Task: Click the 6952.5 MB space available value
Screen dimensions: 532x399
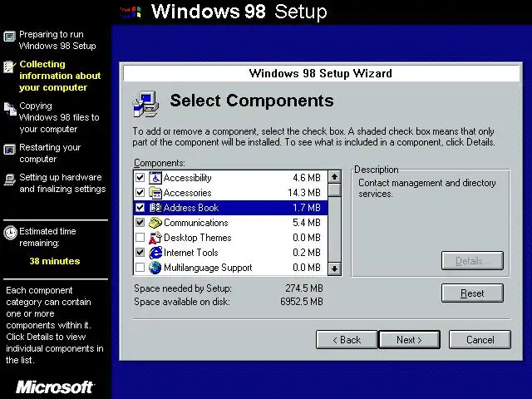Action: click(302, 302)
